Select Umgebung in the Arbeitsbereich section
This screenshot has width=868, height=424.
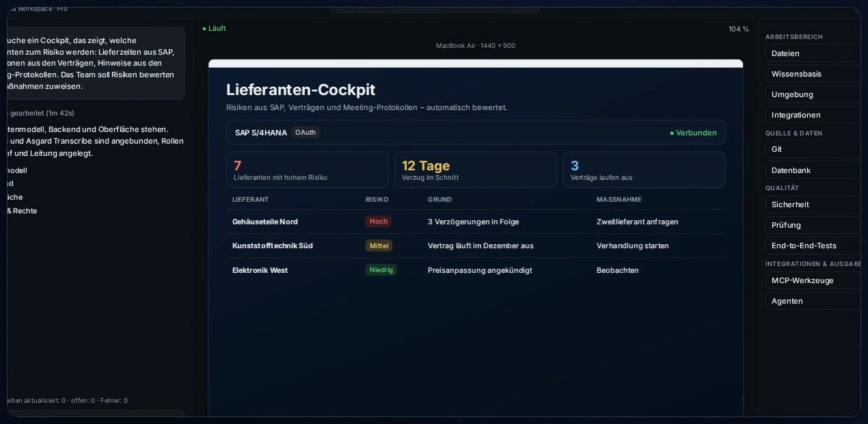pyautogui.click(x=813, y=94)
